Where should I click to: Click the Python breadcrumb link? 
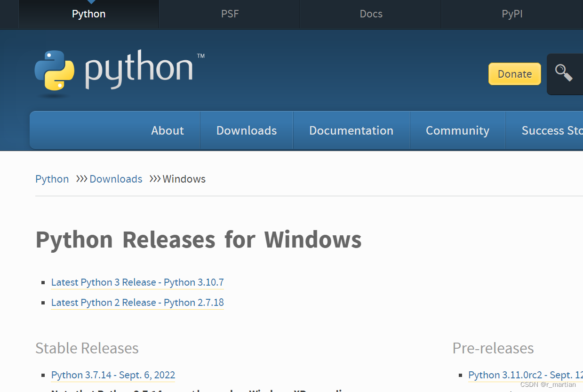pyautogui.click(x=52, y=179)
